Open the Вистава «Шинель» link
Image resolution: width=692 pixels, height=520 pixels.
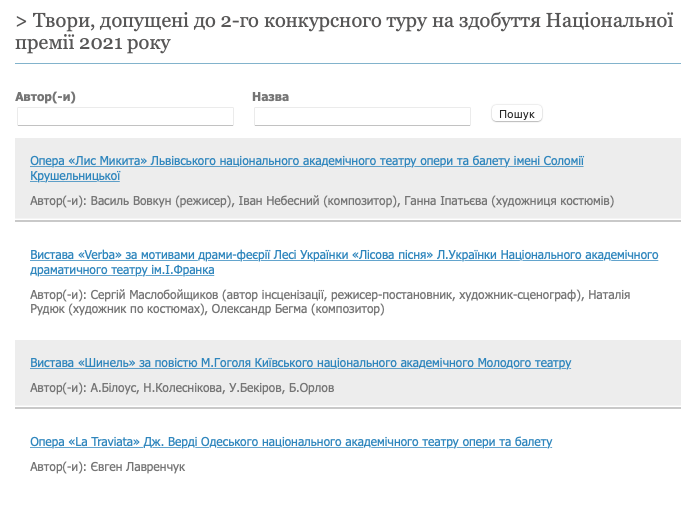pos(301,363)
